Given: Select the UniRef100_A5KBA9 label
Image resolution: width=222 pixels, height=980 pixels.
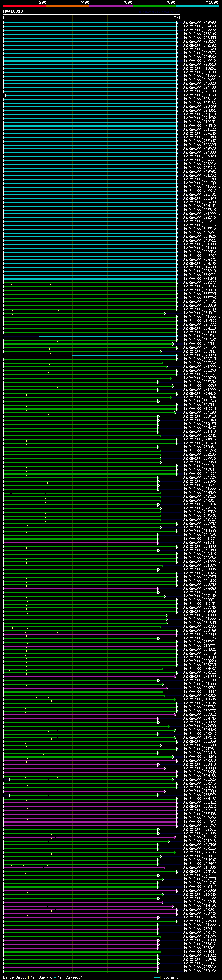Looking at the screenshot, I should [x=199, y=386].
